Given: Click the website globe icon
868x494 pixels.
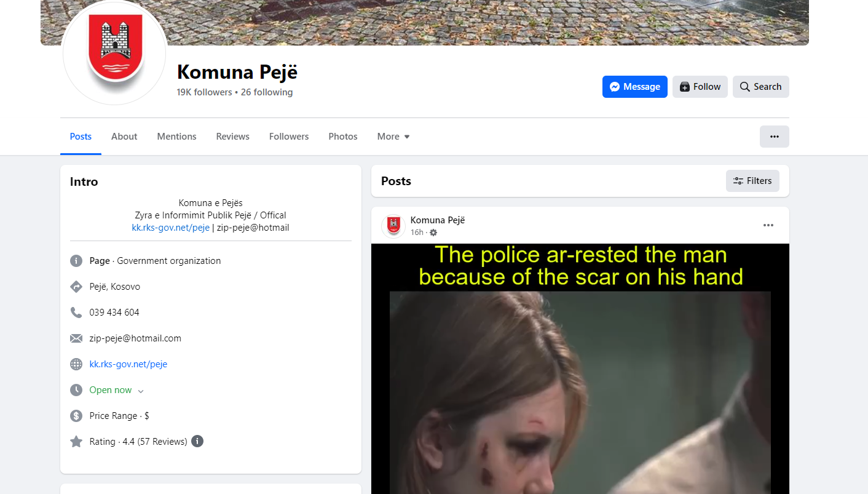Looking at the screenshot, I should tap(76, 364).
